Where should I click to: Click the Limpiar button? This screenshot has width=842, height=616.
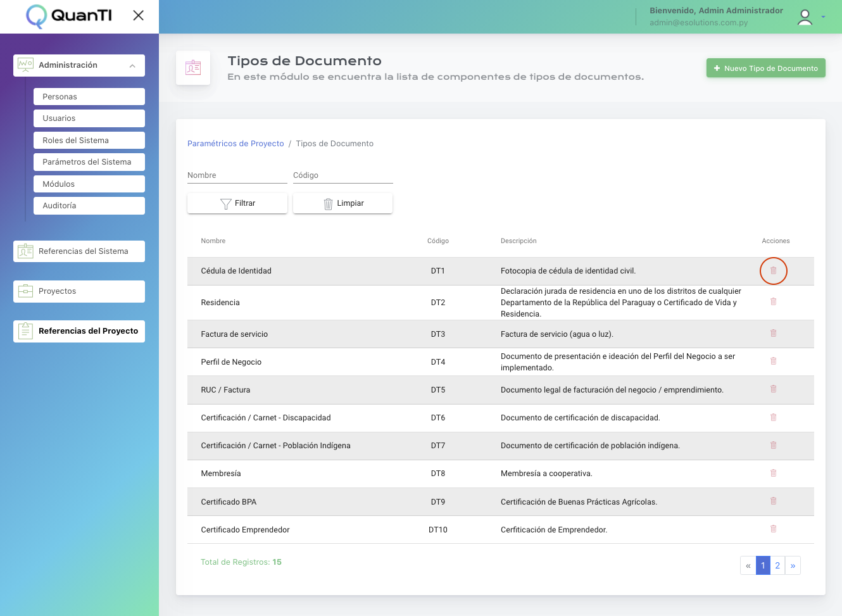coord(343,203)
